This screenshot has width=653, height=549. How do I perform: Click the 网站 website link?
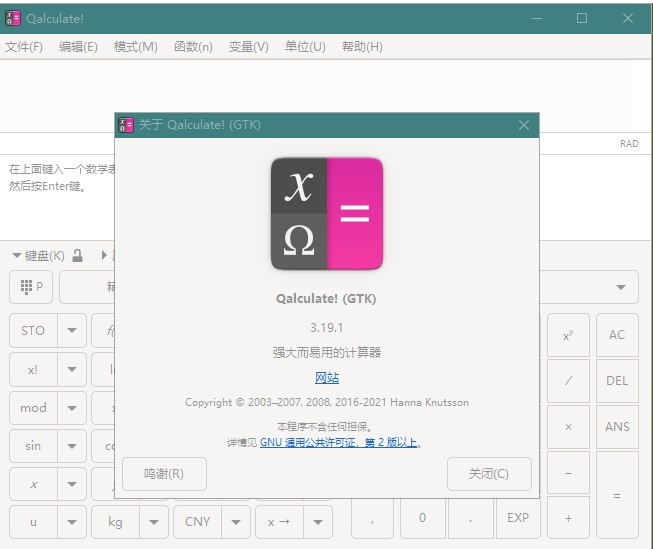[x=327, y=377]
